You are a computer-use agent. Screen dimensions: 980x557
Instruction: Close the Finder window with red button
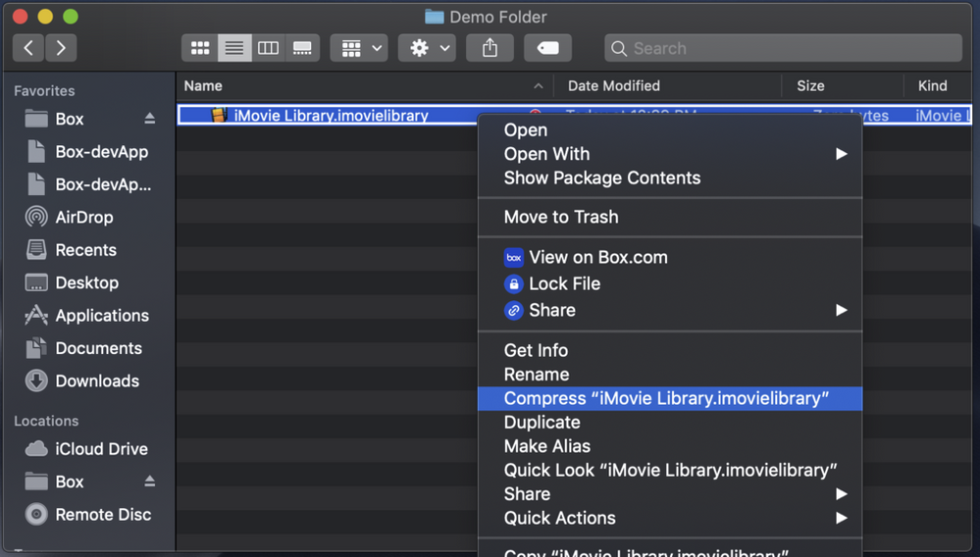pyautogui.click(x=20, y=17)
